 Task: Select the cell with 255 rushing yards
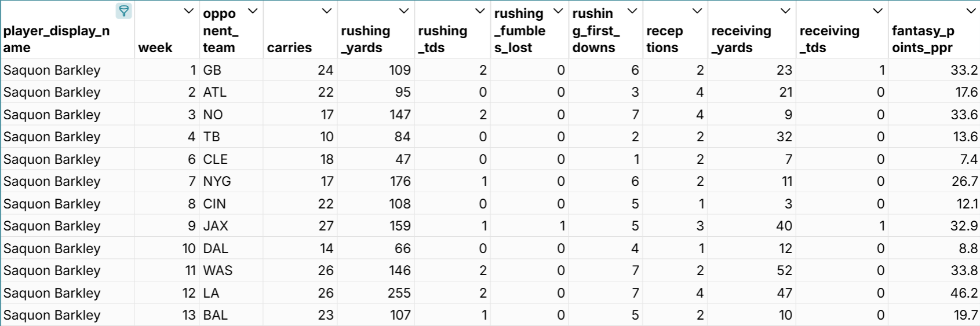(376, 293)
